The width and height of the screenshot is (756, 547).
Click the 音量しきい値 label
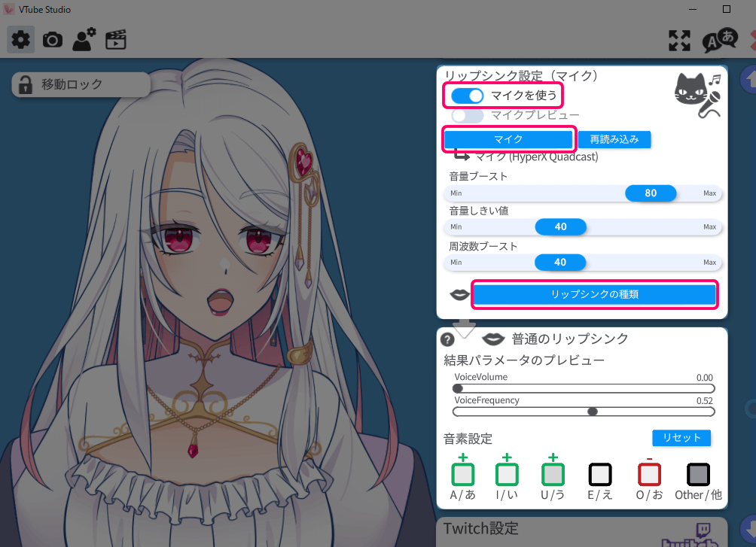click(479, 211)
